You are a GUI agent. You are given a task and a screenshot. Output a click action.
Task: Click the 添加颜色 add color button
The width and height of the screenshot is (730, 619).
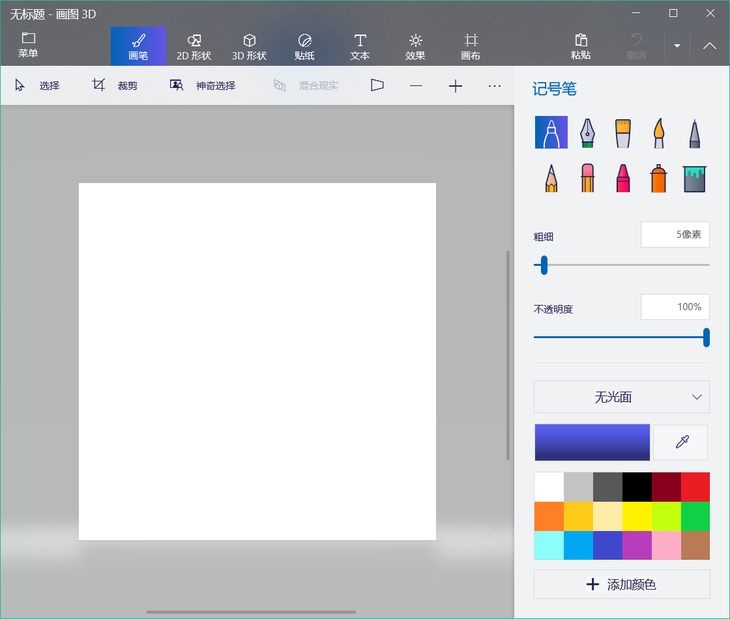622,585
